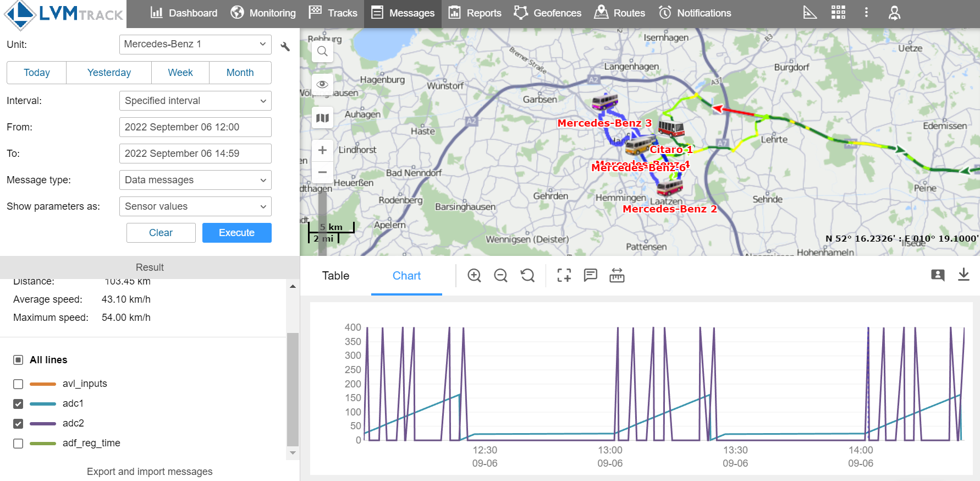Zoom in the chart with the plus magnifier
Screen dimensions: 980x481
point(474,275)
